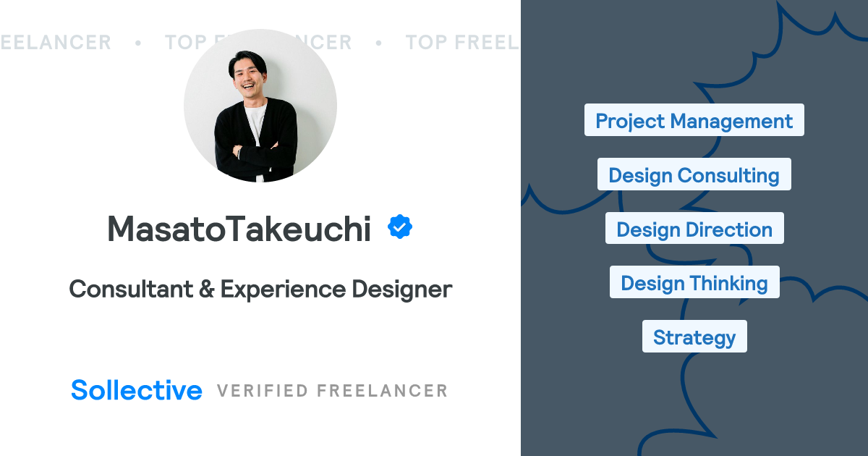Open the circular profile photo
868x456 pixels.
(x=260, y=106)
